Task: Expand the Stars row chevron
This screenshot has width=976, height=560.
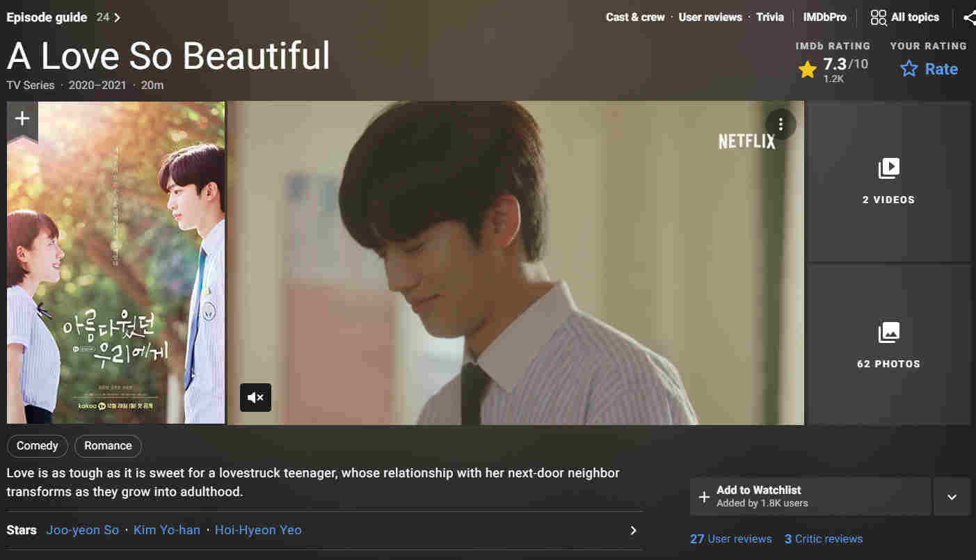Action: [x=633, y=530]
